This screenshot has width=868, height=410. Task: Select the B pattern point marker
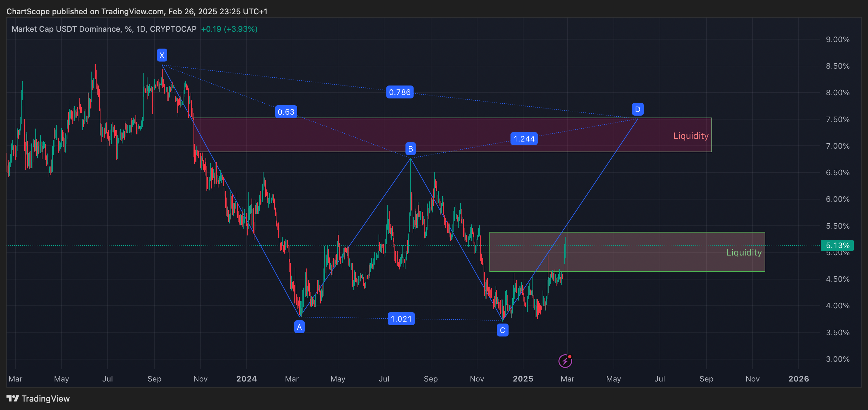(x=410, y=149)
